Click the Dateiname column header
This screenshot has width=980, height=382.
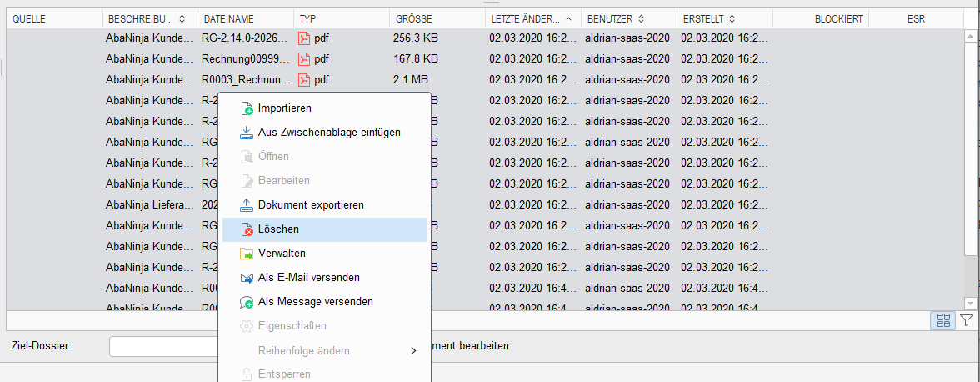(x=246, y=18)
